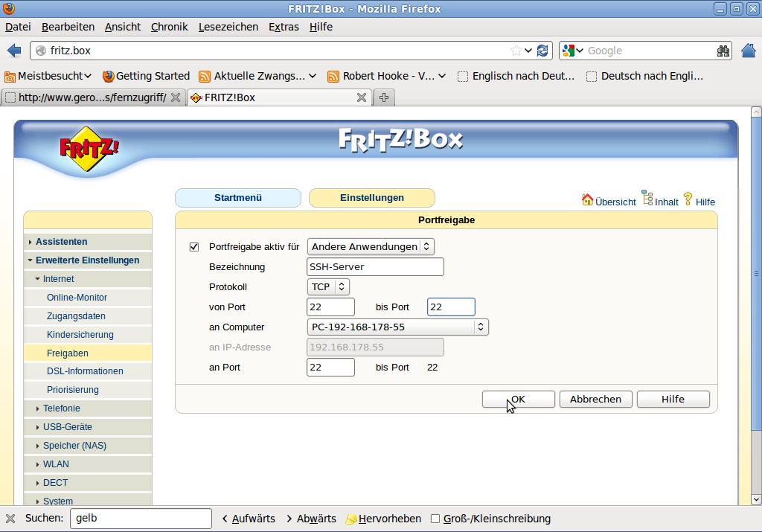This screenshot has width=762, height=532.
Task: Reload the page with the refresh icon
Action: 542,51
